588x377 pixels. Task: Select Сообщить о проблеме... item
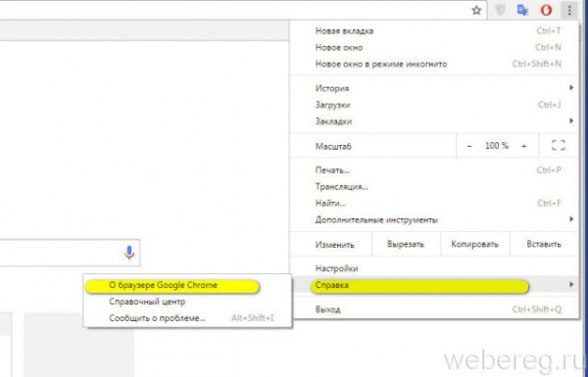pos(187,318)
